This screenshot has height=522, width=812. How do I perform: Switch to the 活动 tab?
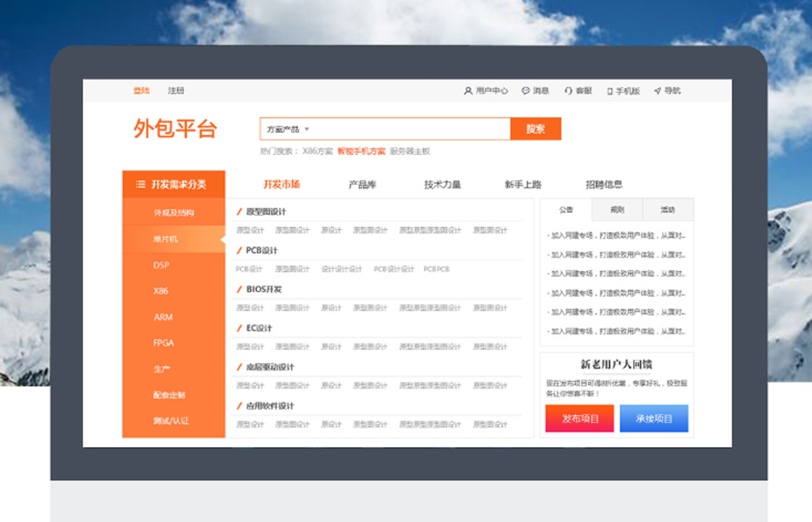coord(667,210)
